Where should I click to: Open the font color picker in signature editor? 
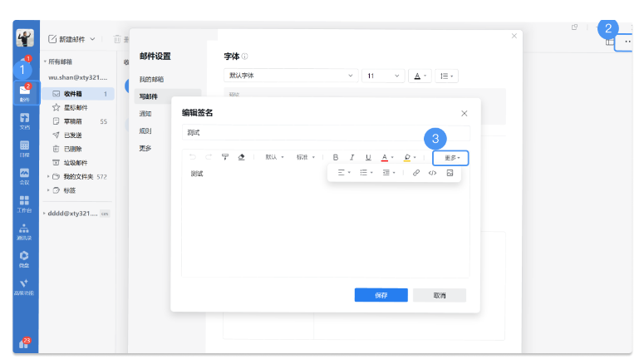click(386, 157)
